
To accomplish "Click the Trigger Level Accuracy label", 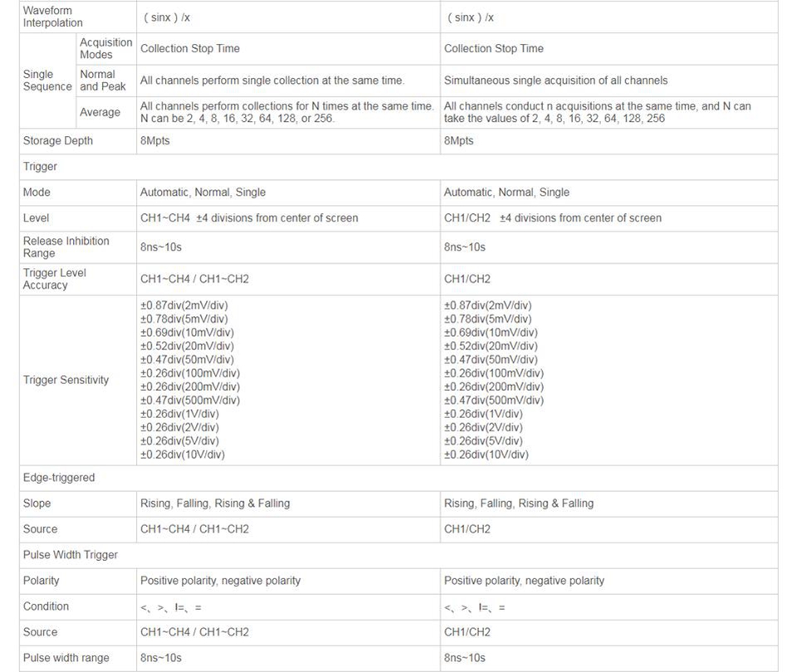I will pyautogui.click(x=55, y=279).
